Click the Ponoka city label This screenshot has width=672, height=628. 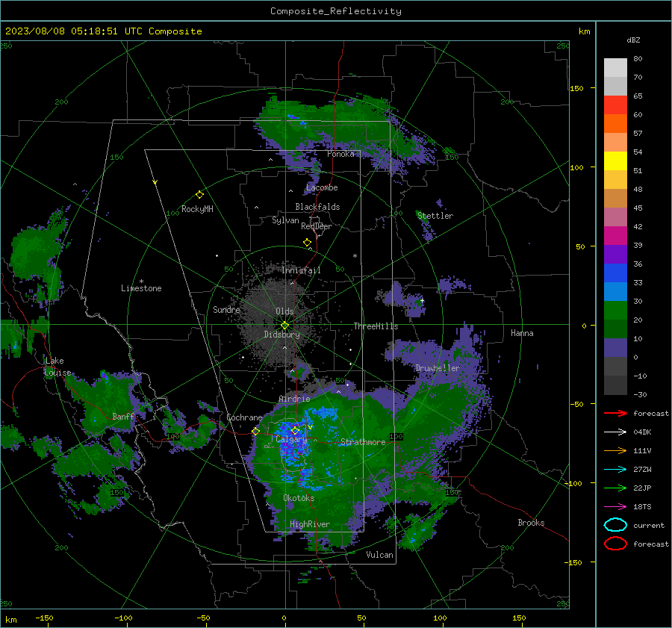(x=340, y=154)
